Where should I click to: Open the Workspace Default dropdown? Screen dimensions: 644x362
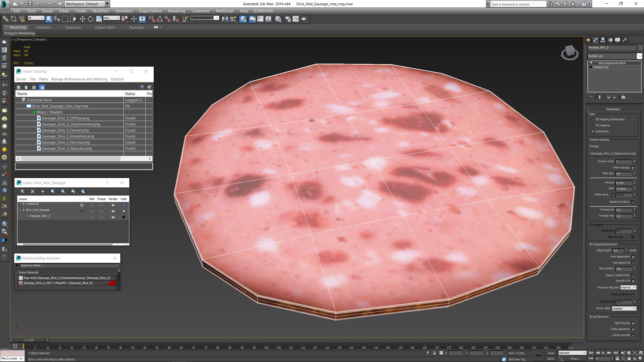tap(85, 4)
